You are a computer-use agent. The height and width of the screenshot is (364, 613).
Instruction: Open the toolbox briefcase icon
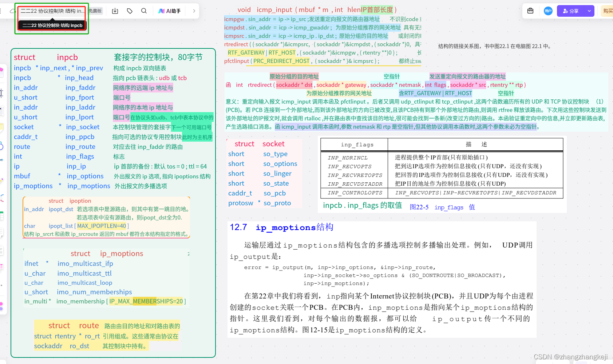pyautogui.click(x=530, y=11)
